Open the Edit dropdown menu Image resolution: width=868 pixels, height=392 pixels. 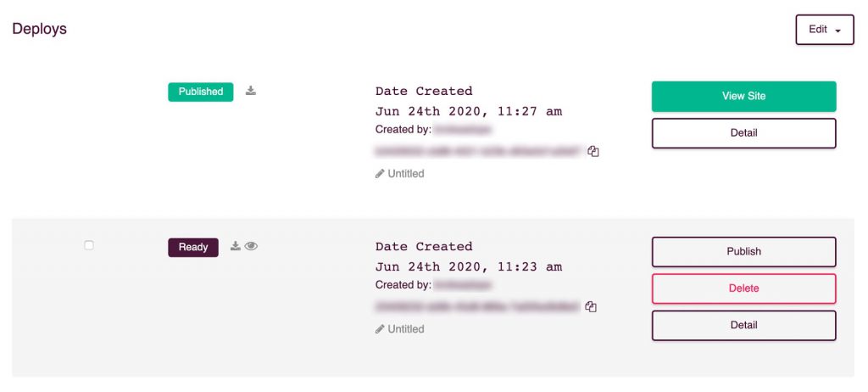coord(825,30)
